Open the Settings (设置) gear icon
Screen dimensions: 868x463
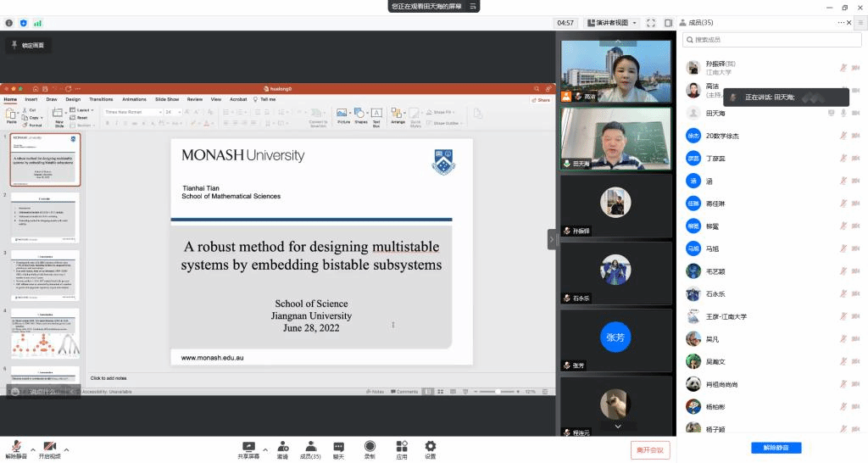click(x=431, y=446)
